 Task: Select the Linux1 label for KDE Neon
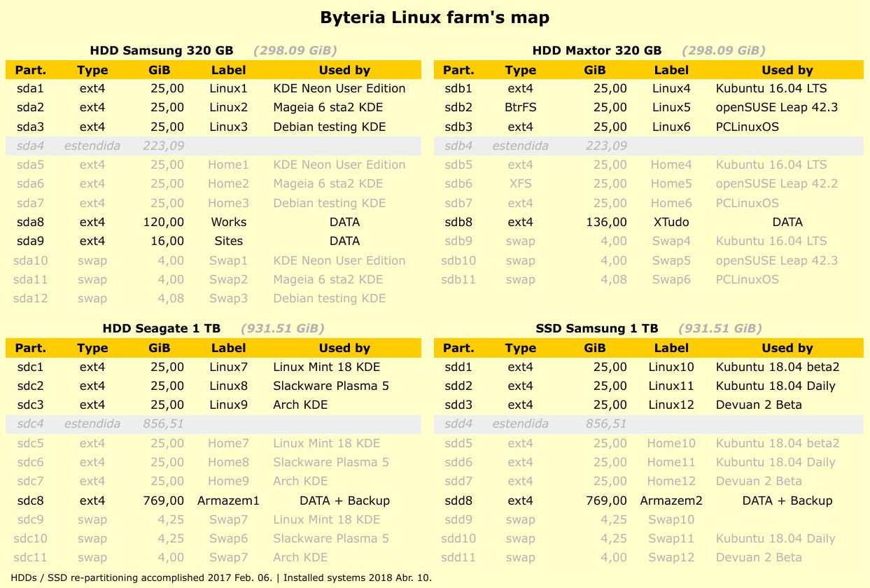click(x=228, y=89)
